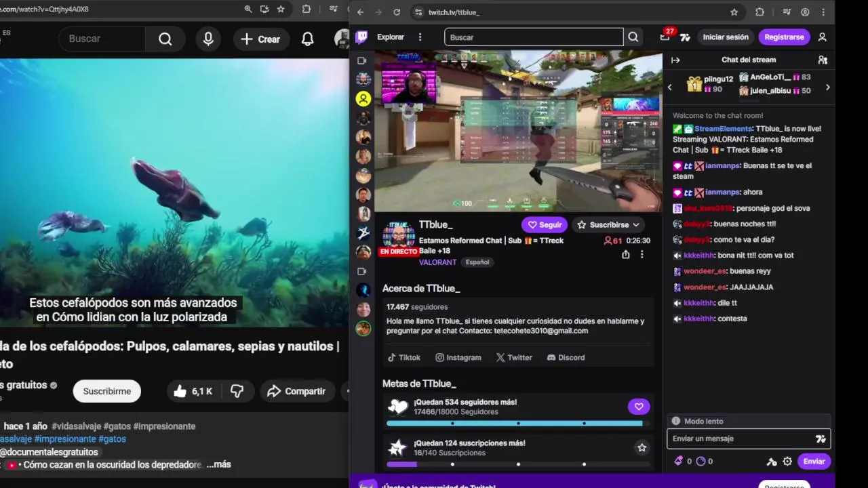Click the Español tag
868x488 pixels.
coord(477,262)
